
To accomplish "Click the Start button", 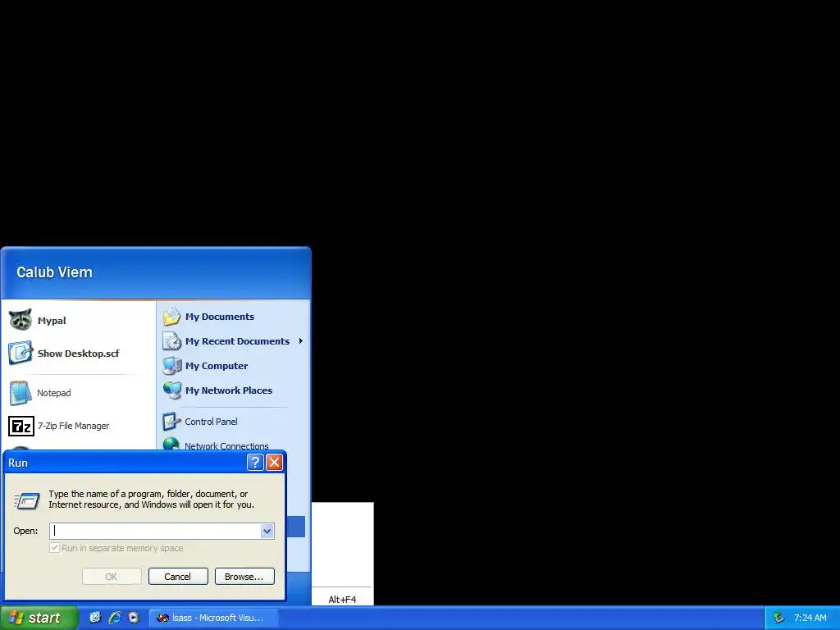I will tap(39, 618).
